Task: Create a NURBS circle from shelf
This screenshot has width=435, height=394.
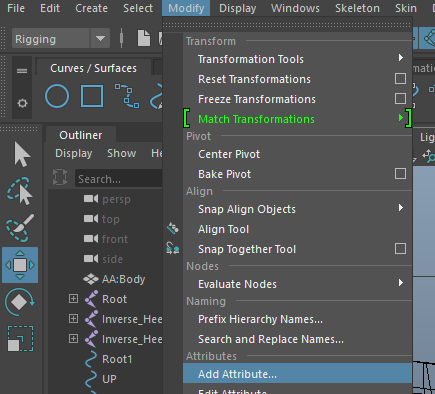Action: click(57, 97)
